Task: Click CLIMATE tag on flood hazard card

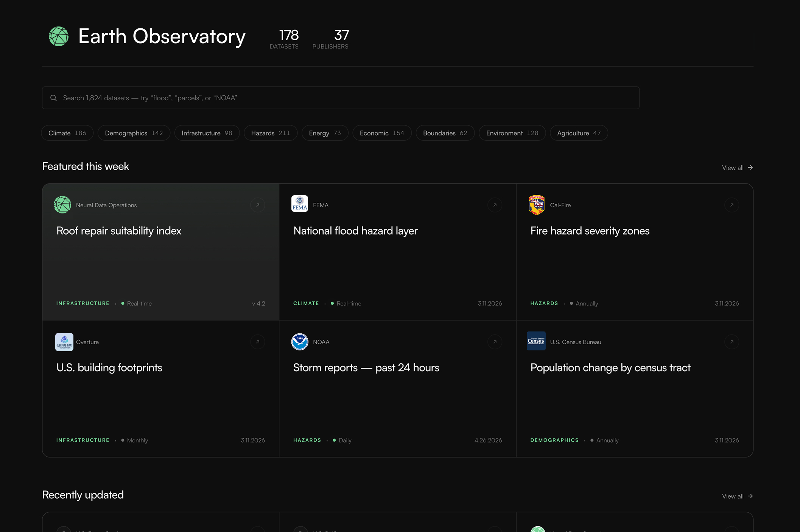Action: [x=306, y=303]
